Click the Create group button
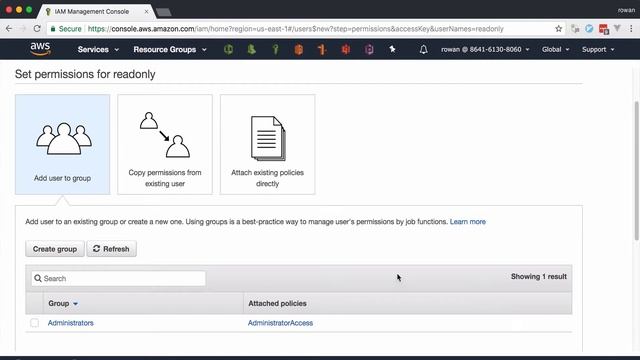 pos(55,249)
